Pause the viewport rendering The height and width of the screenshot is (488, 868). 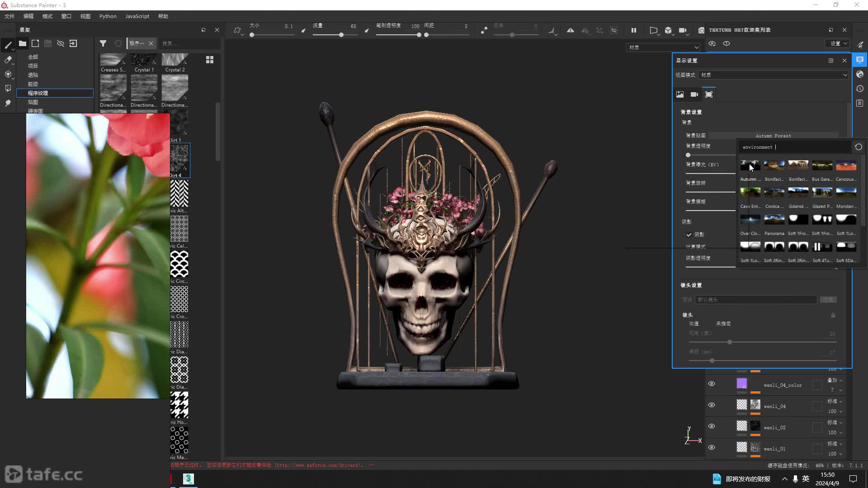634,30
